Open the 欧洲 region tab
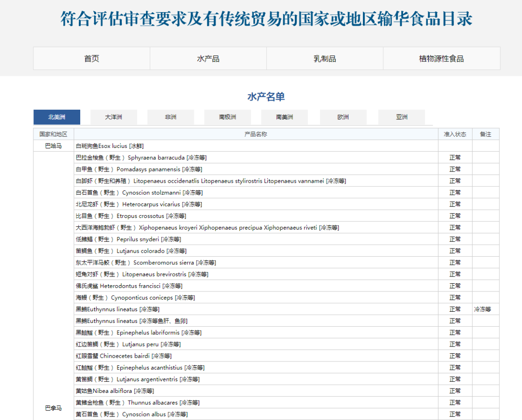 [343, 117]
